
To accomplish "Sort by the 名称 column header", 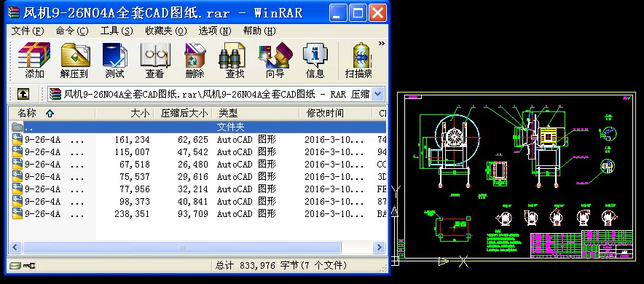I will [52, 114].
